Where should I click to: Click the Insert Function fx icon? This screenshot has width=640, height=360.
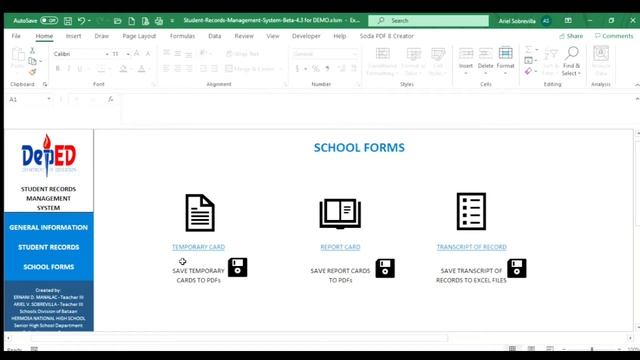pos(111,99)
